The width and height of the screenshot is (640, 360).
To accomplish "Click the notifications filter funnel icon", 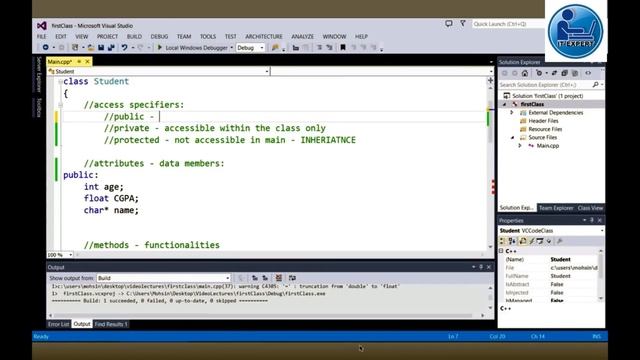I will coord(463,24).
